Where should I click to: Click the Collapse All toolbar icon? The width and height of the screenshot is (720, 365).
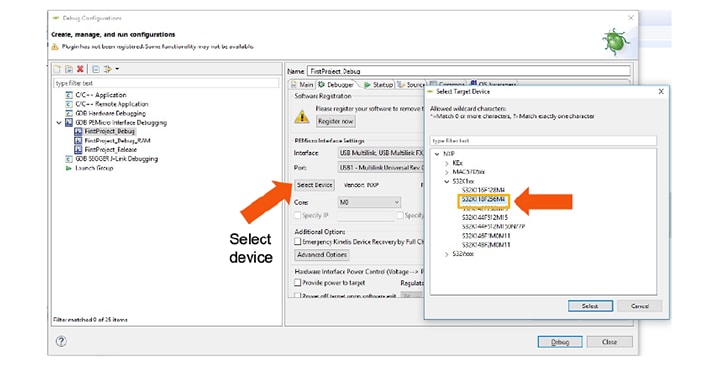pyautogui.click(x=96, y=69)
